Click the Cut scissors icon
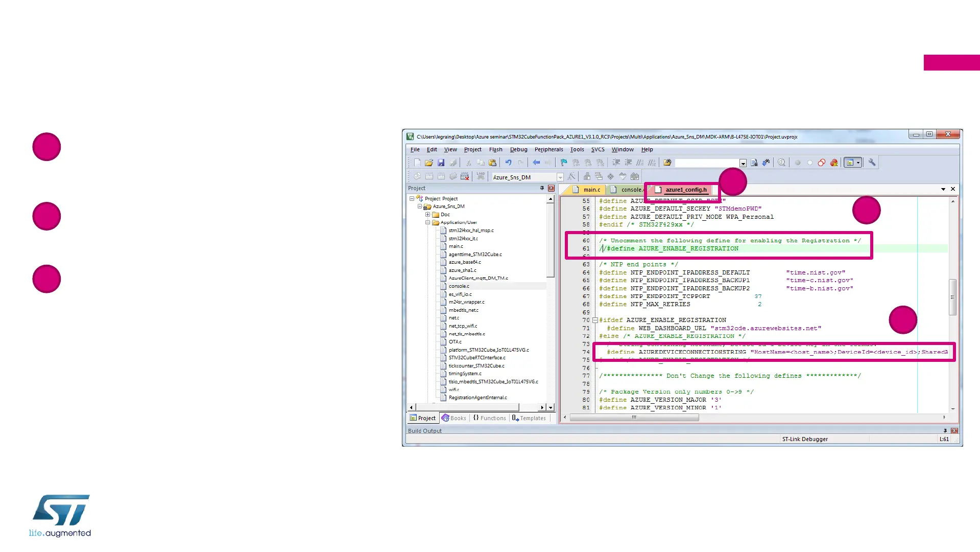The height and width of the screenshot is (552, 980). pos(468,163)
